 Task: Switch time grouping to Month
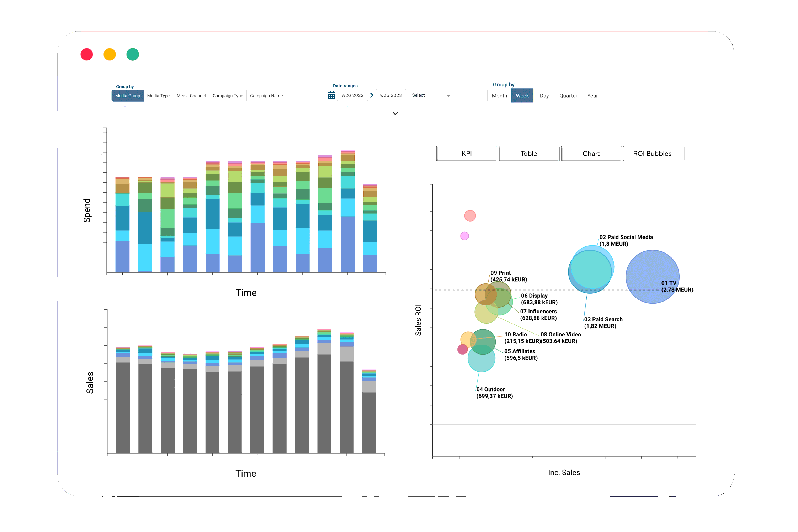(x=499, y=96)
